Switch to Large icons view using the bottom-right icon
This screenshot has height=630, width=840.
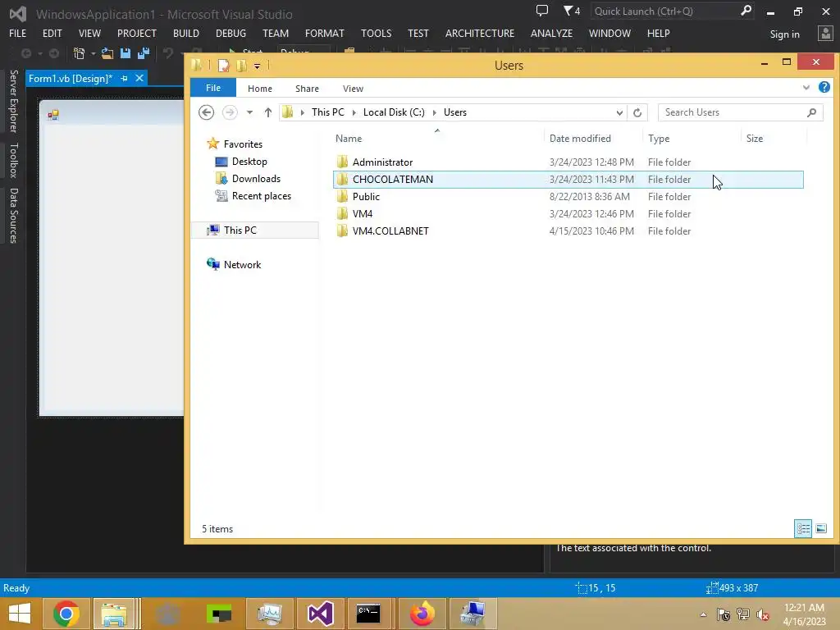click(x=820, y=529)
